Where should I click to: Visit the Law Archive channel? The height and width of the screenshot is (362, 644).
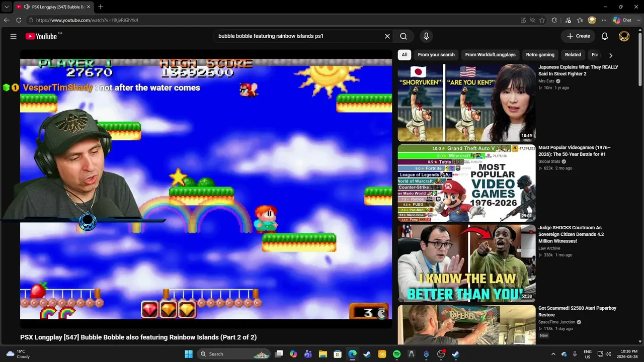click(x=549, y=248)
